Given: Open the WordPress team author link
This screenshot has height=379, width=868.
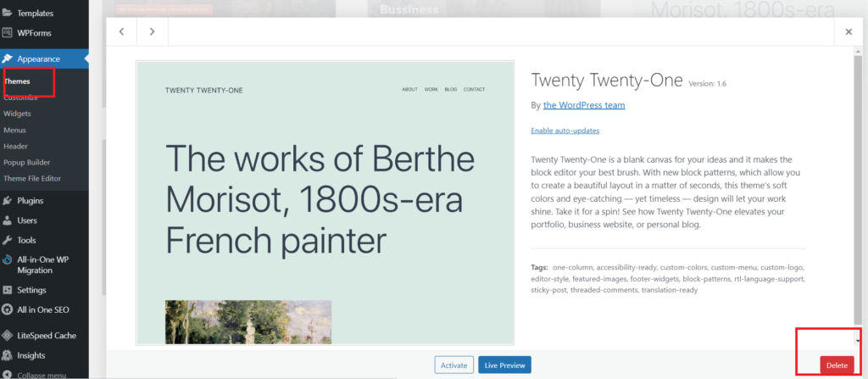Looking at the screenshot, I should pos(584,105).
